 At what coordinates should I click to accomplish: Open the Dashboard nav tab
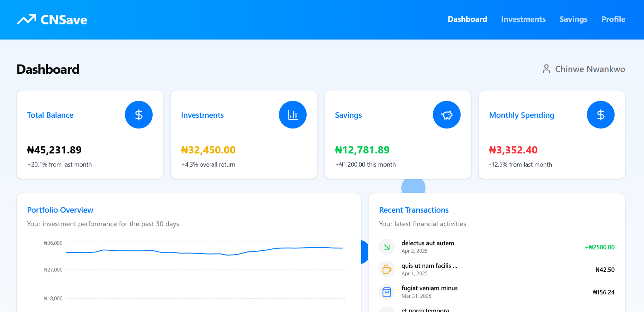click(x=467, y=19)
